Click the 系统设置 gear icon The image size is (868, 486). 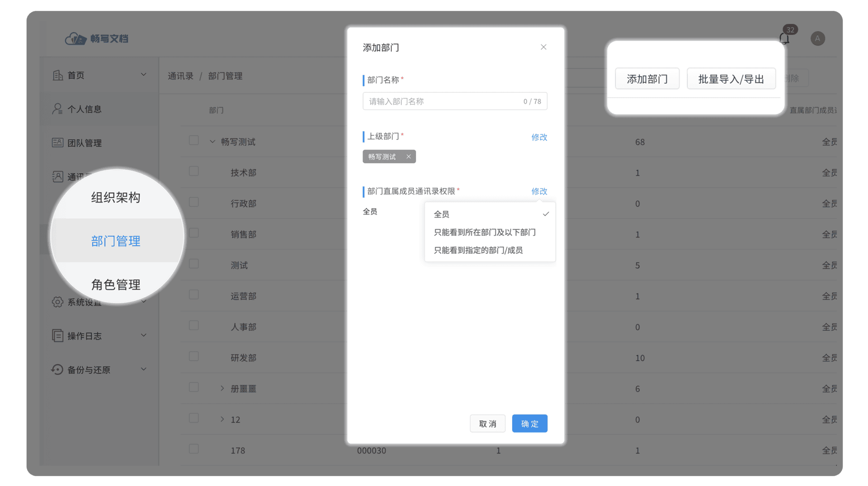pyautogui.click(x=57, y=302)
